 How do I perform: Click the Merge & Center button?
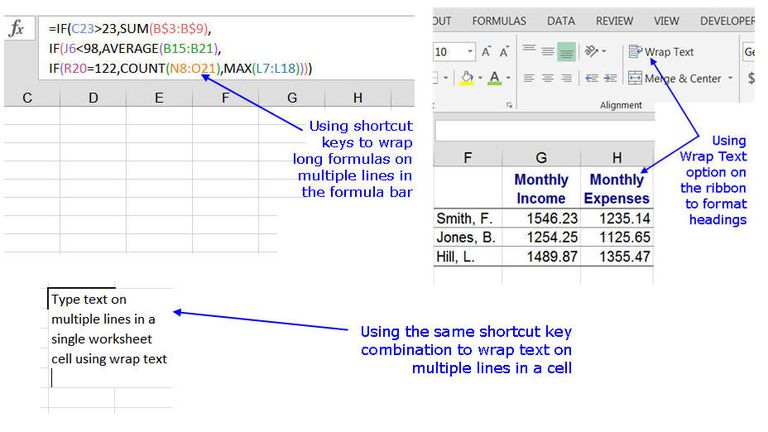(675, 78)
